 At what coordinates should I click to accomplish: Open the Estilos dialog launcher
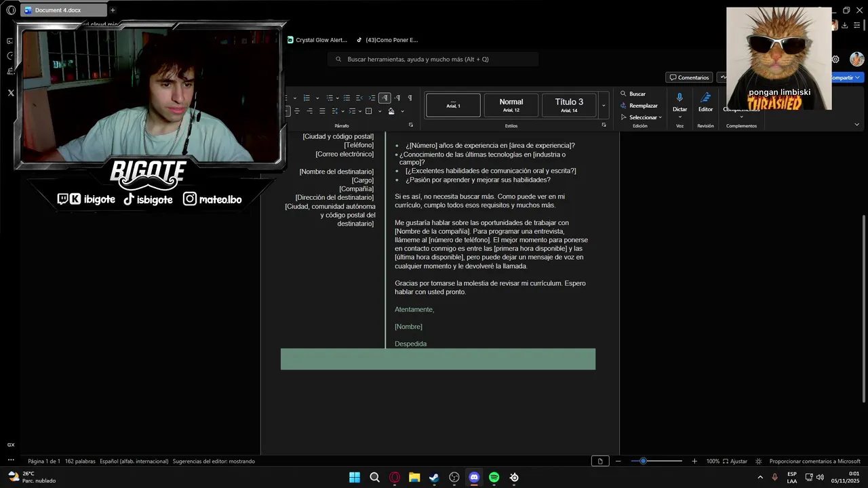[x=604, y=125]
